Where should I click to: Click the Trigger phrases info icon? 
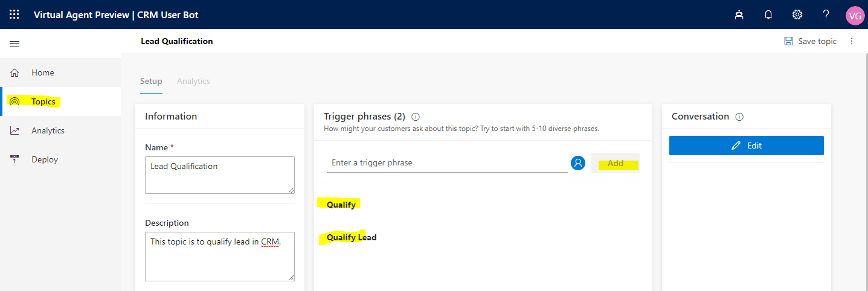(x=416, y=117)
